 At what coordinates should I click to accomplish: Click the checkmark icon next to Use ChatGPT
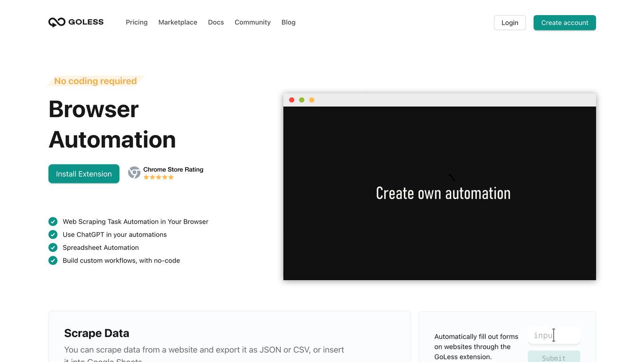pos(53,235)
